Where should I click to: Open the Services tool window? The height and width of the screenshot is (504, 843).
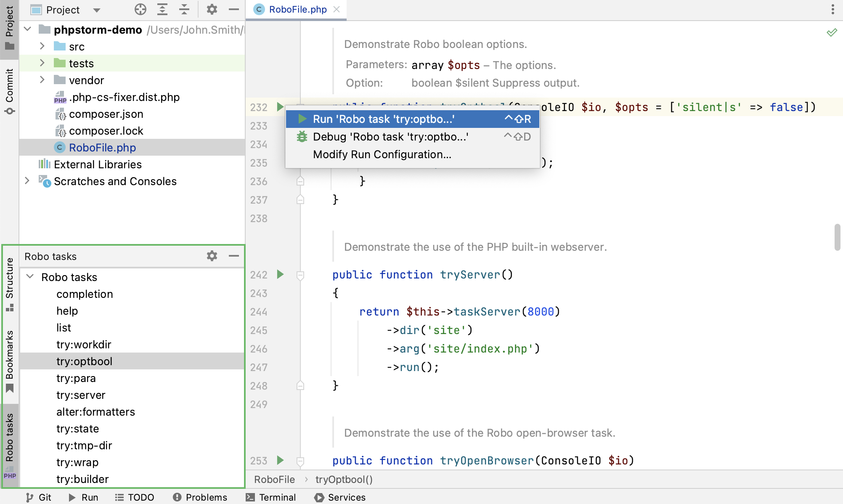(x=340, y=497)
